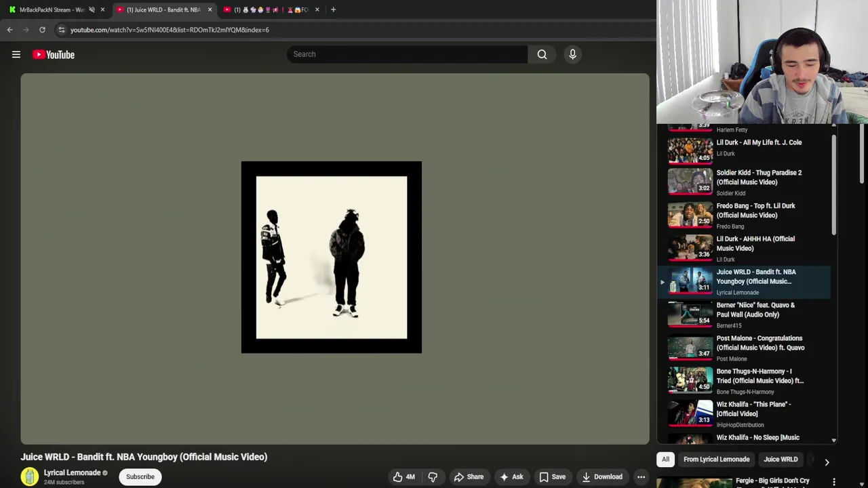Image resolution: width=868 pixels, height=488 pixels.
Task: Filter by From Lyrical Lemonade chip
Action: coord(716,460)
